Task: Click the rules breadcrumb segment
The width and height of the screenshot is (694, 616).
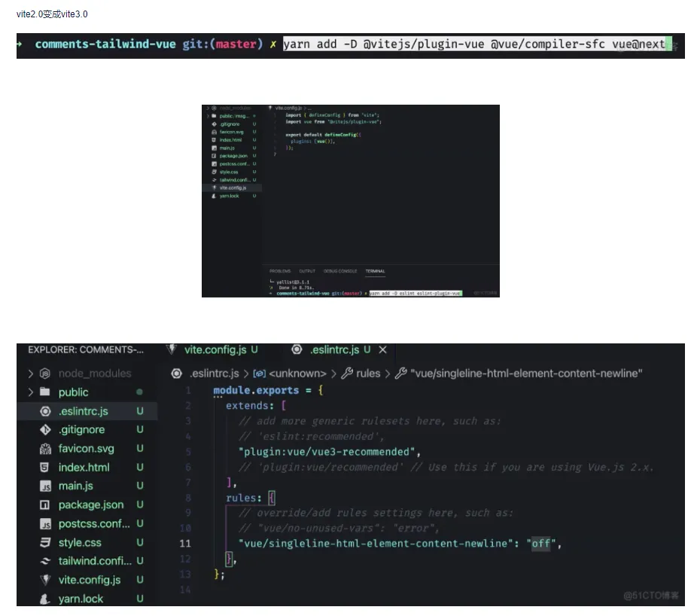Action: pyautogui.click(x=368, y=374)
